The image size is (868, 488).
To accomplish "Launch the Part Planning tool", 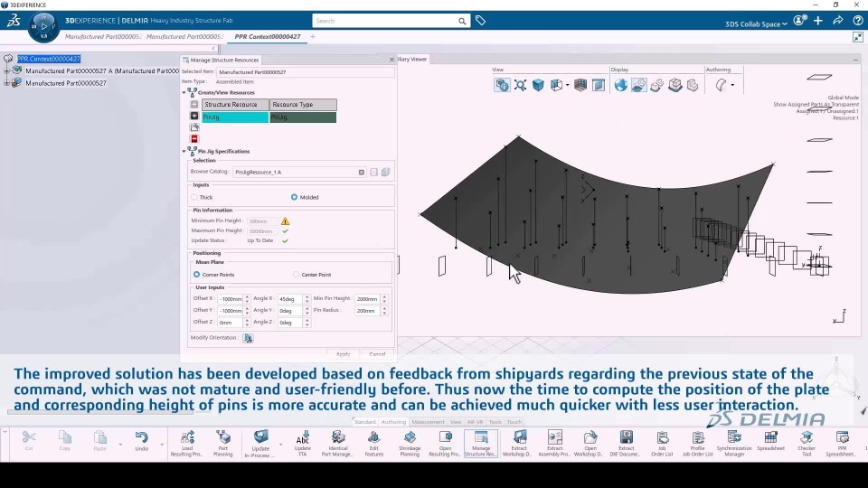I will pos(223,443).
